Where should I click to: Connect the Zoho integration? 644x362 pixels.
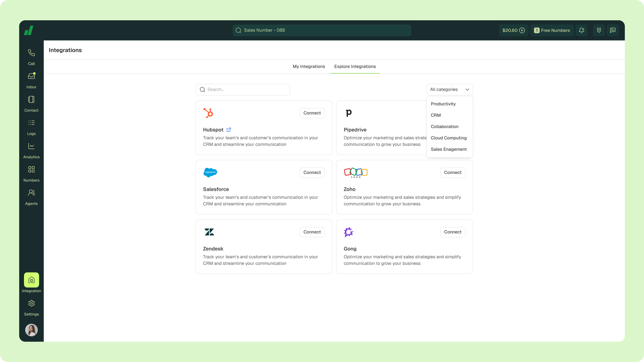453,172
